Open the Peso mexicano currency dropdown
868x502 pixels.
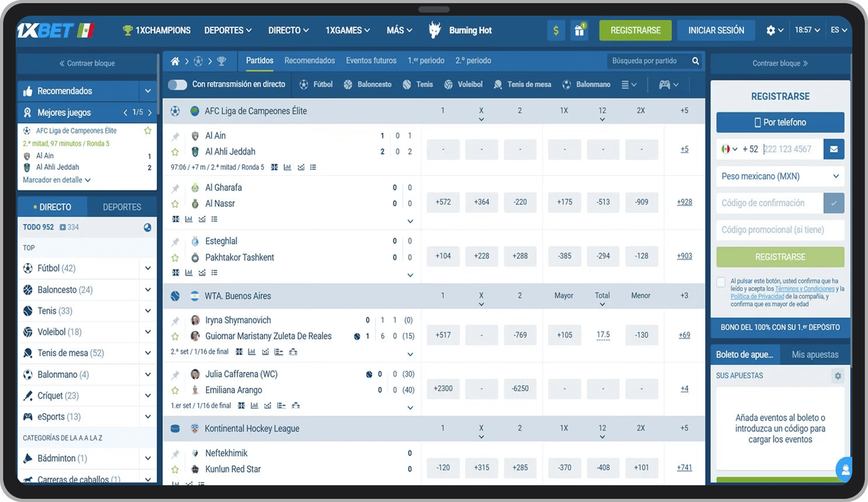click(780, 176)
